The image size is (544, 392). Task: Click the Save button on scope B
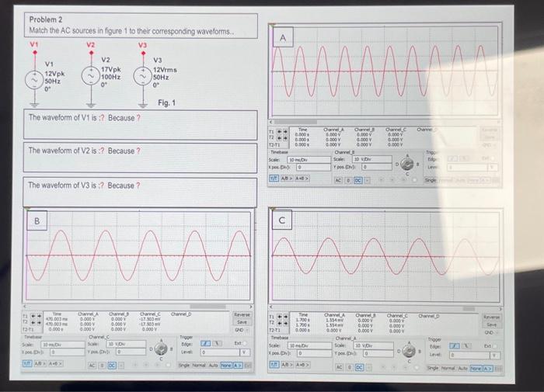(242, 322)
